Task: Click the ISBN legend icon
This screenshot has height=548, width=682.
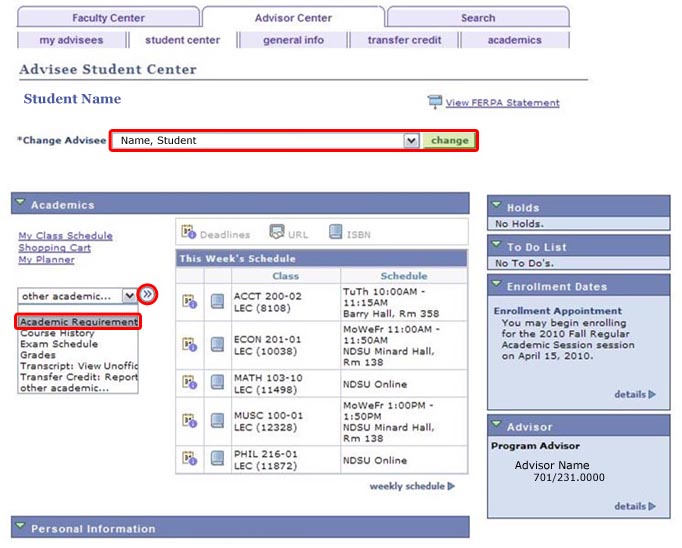Action: [x=335, y=232]
